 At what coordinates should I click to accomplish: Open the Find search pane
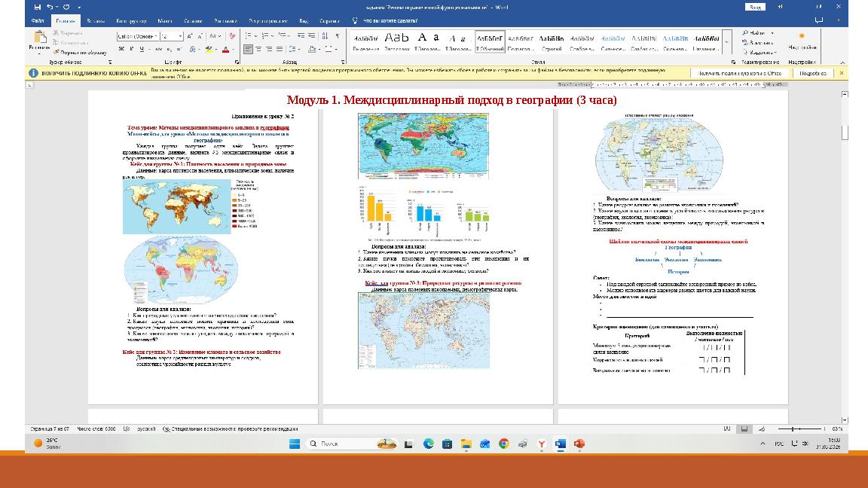(758, 32)
